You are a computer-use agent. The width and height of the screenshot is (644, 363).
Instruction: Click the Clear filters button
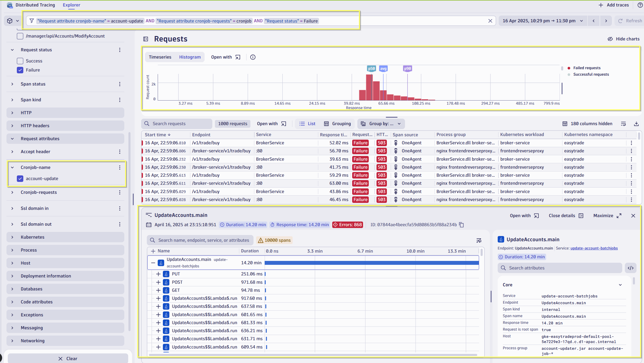coord(68,359)
